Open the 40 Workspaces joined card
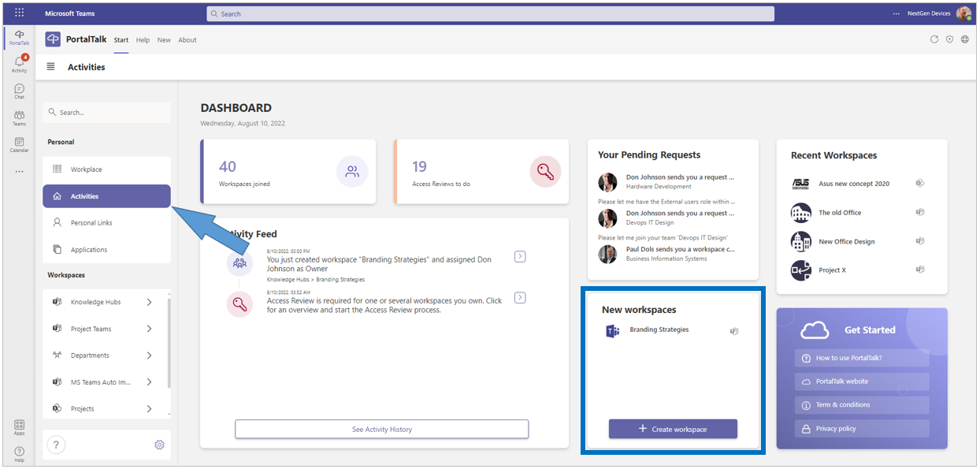Screen dimensions: 980x469 [288, 172]
